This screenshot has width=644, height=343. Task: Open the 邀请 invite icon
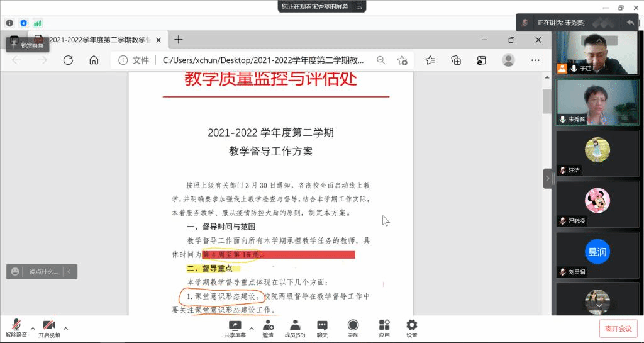(x=268, y=325)
